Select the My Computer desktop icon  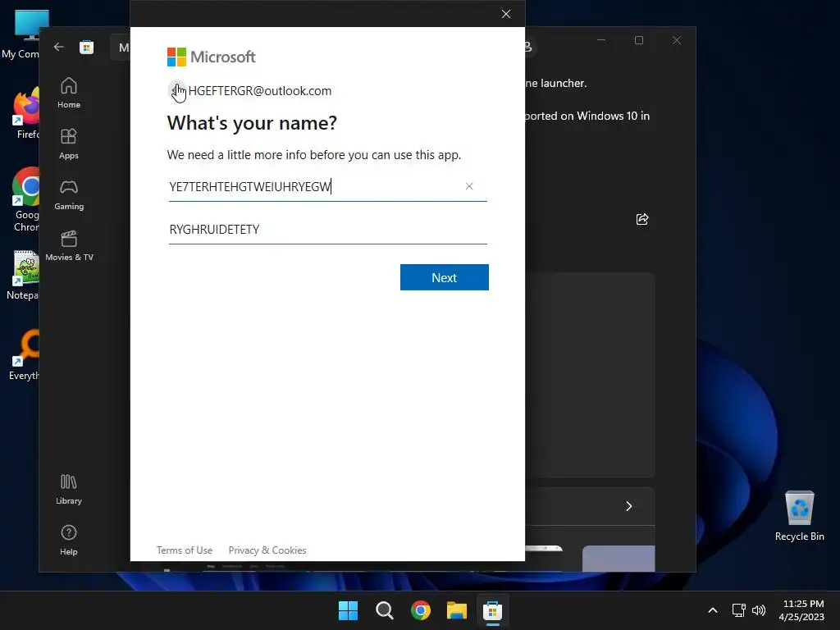click(21, 34)
